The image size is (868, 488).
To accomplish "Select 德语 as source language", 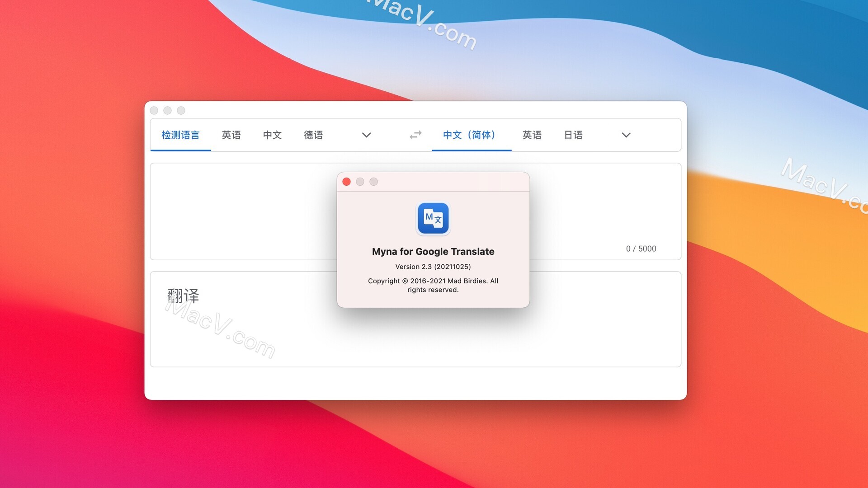I will tap(313, 135).
